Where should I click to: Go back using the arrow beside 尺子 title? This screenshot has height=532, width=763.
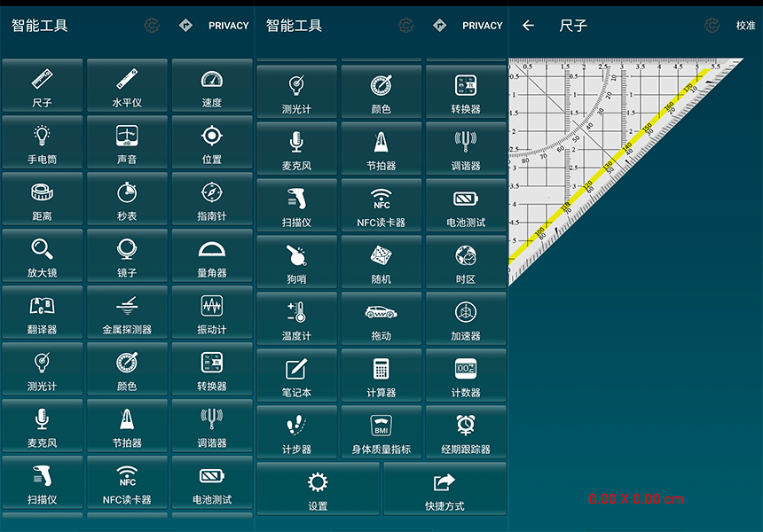pyautogui.click(x=529, y=26)
